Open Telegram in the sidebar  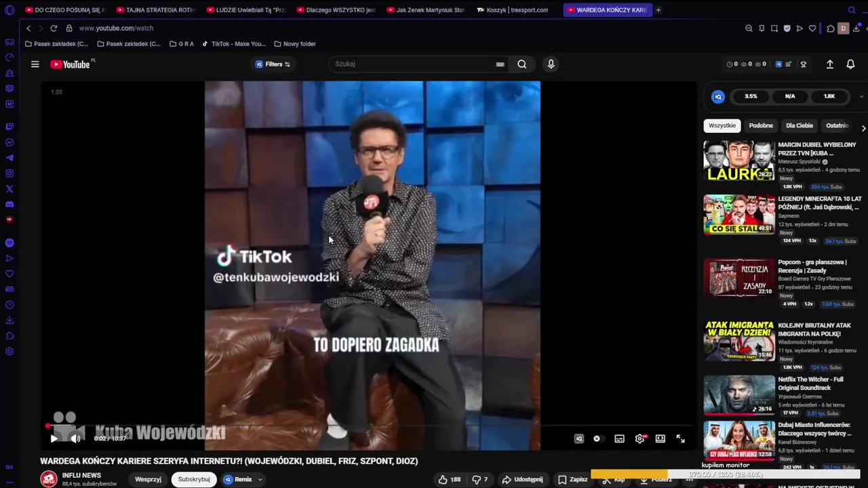tap(9, 158)
